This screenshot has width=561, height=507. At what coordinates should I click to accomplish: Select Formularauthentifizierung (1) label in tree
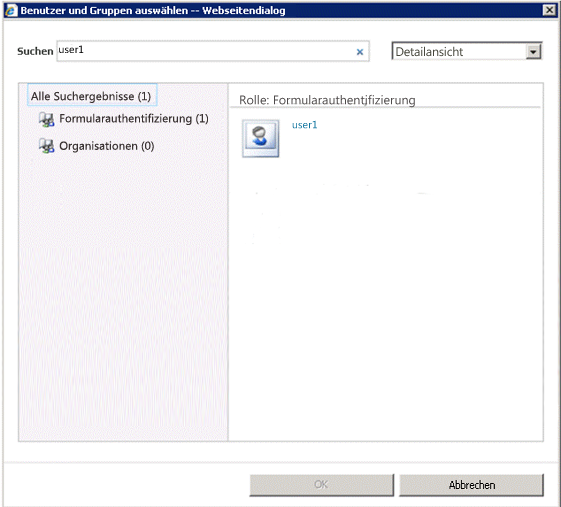(134, 118)
